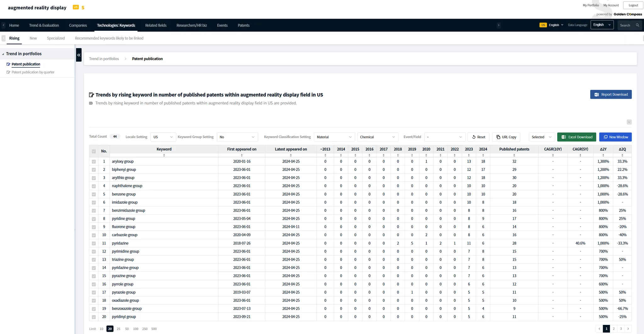Sort by Published patents column arrows
The width and height of the screenshot is (644, 334).
pos(514,155)
